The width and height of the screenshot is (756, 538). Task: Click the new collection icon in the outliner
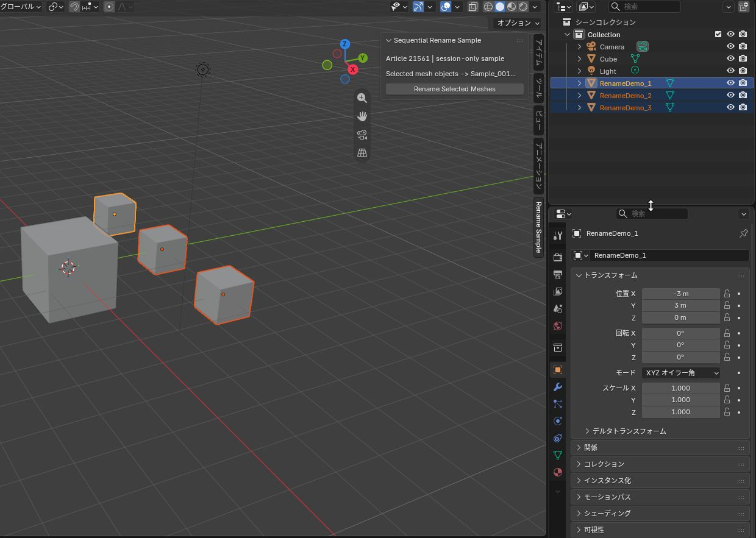click(x=744, y=7)
